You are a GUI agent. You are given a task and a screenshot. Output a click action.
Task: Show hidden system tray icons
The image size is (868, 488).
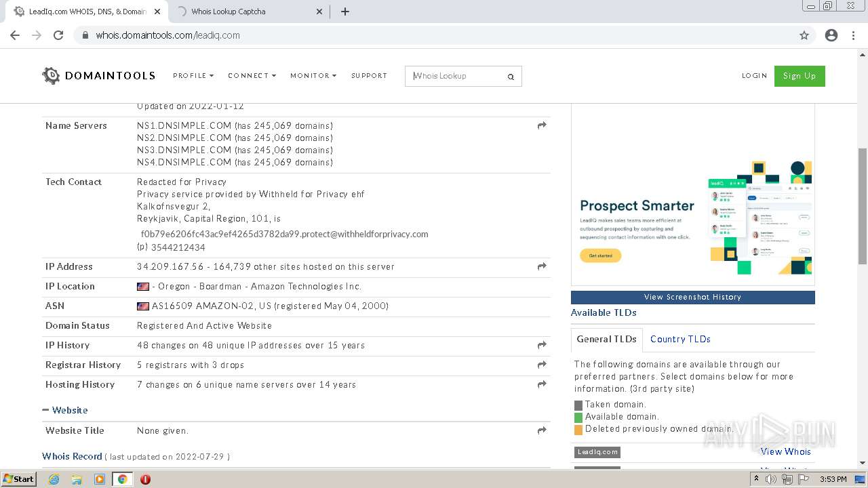tap(757, 479)
